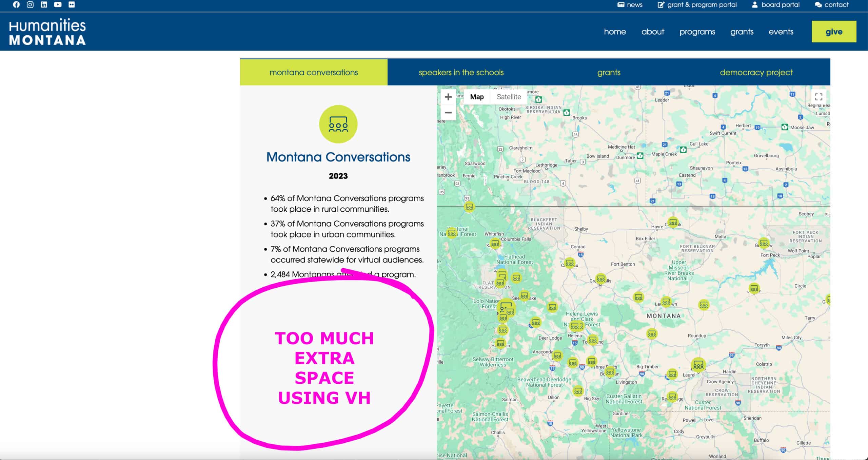Open the grants item in main navigation
868x460 pixels.
pyautogui.click(x=742, y=32)
